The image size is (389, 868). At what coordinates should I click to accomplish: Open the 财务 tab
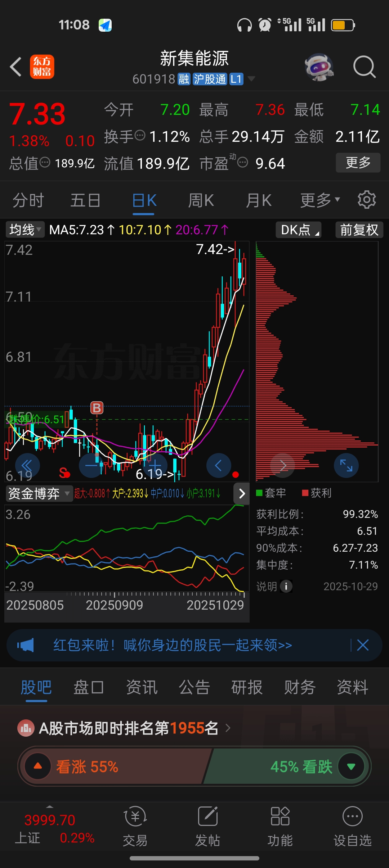tap(300, 687)
